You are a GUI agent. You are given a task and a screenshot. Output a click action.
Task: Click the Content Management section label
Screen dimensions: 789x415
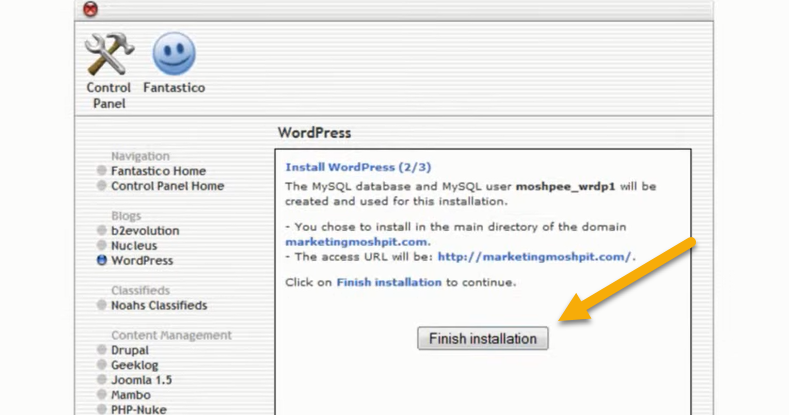[x=172, y=335]
